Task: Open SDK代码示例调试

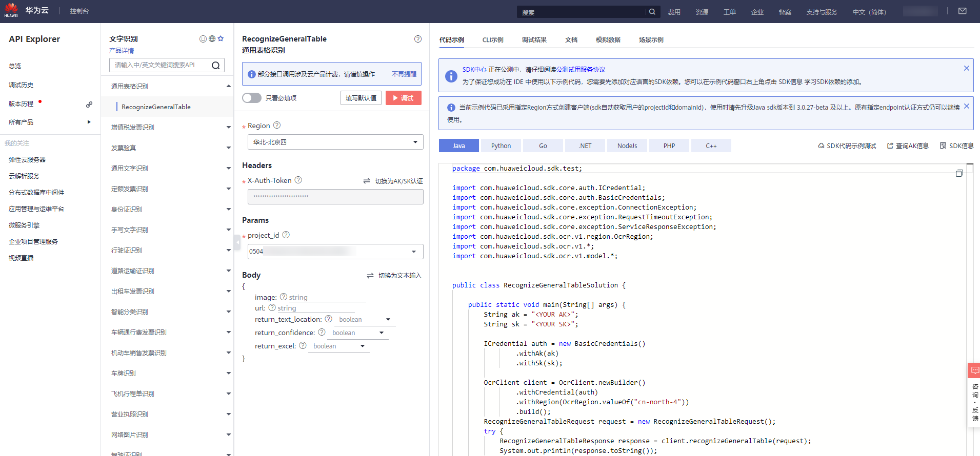Action: [847, 146]
